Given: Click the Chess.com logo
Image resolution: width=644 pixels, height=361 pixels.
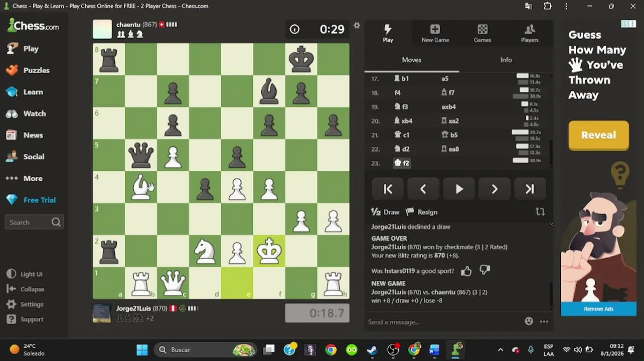Looking at the screenshot, I should [x=33, y=26].
